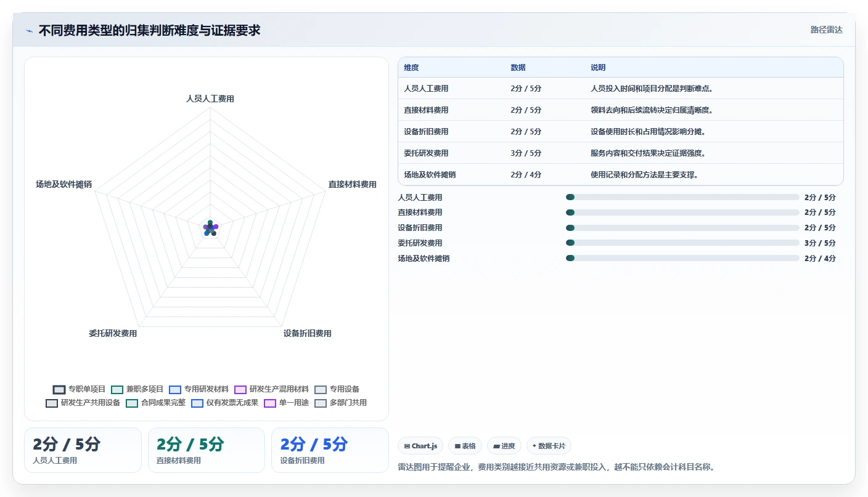Click the progress bar for 场地及软件摊销
The height and width of the screenshot is (497, 868).
[682, 258]
